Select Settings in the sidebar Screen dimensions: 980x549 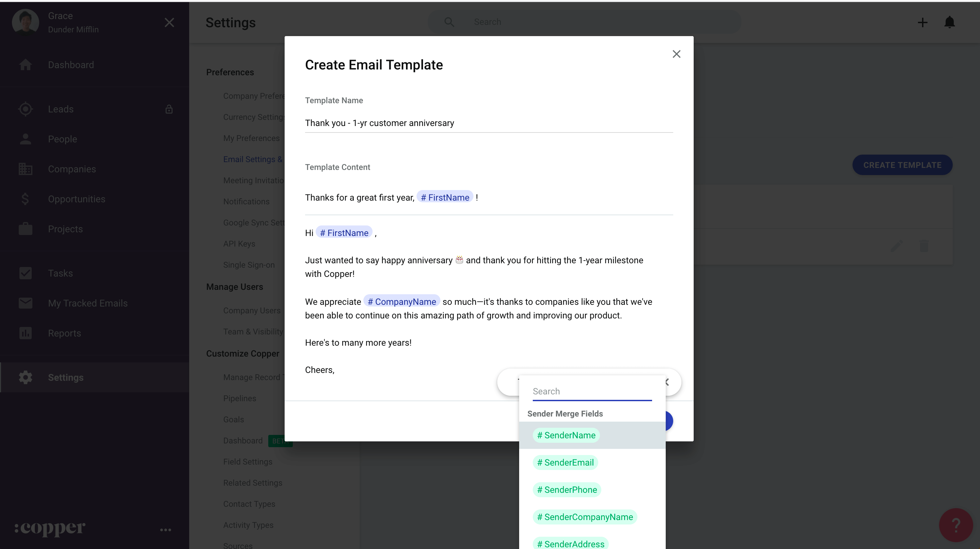(94, 377)
